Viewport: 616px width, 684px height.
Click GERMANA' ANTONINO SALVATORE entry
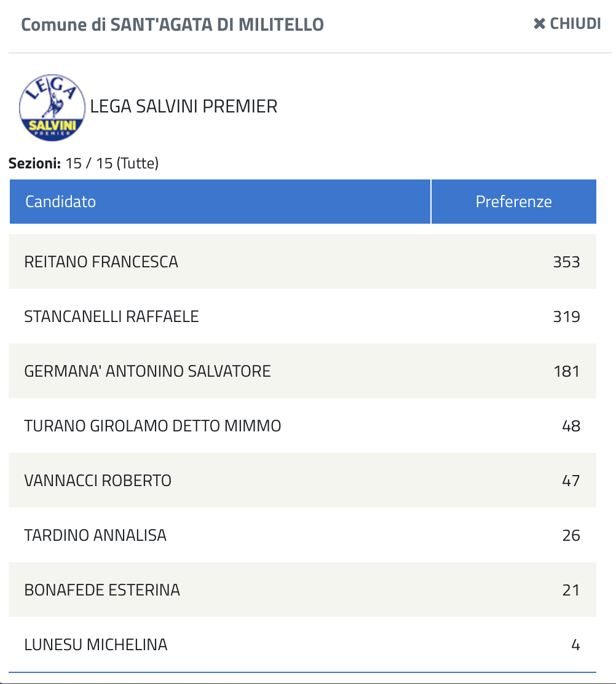tap(148, 371)
